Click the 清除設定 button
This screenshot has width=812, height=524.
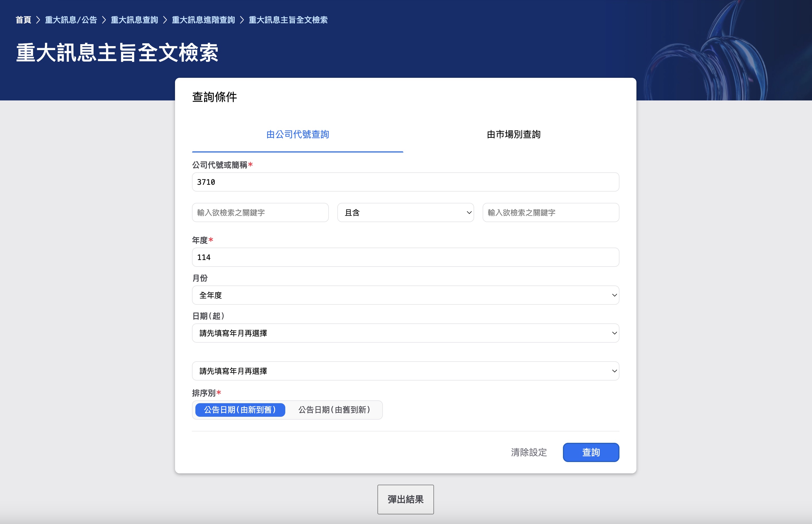(529, 452)
